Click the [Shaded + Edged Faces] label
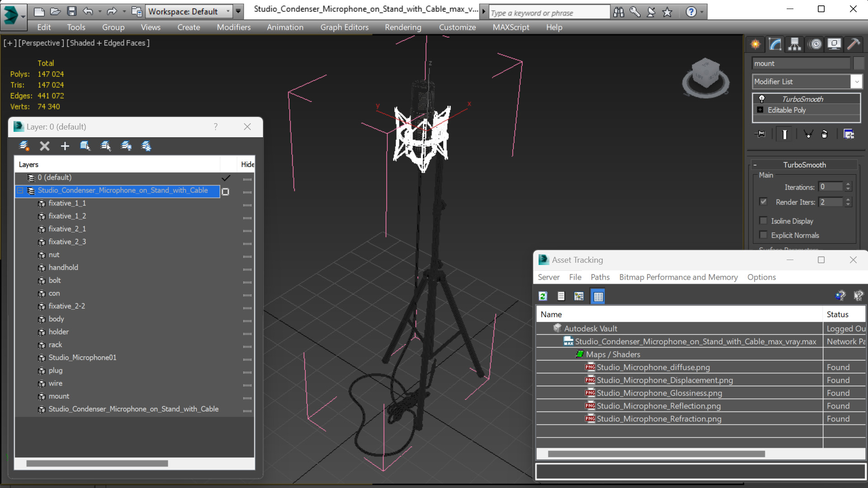The width and height of the screenshot is (868, 488). (x=108, y=43)
